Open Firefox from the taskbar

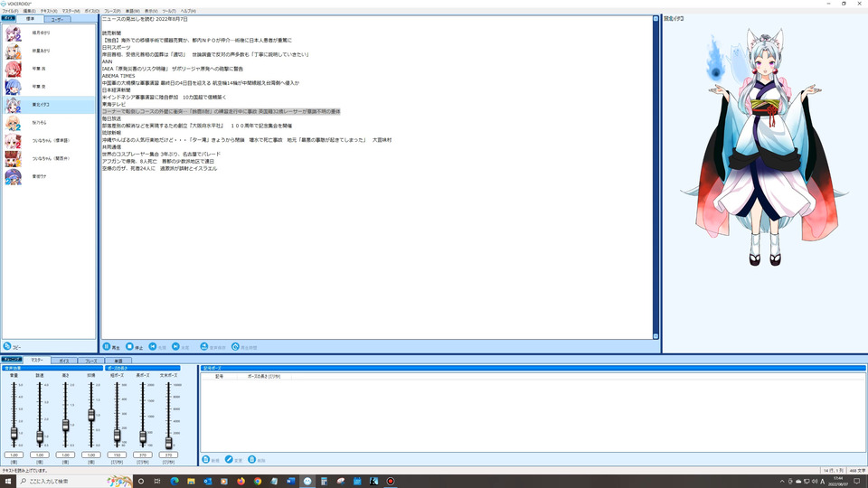click(241, 481)
